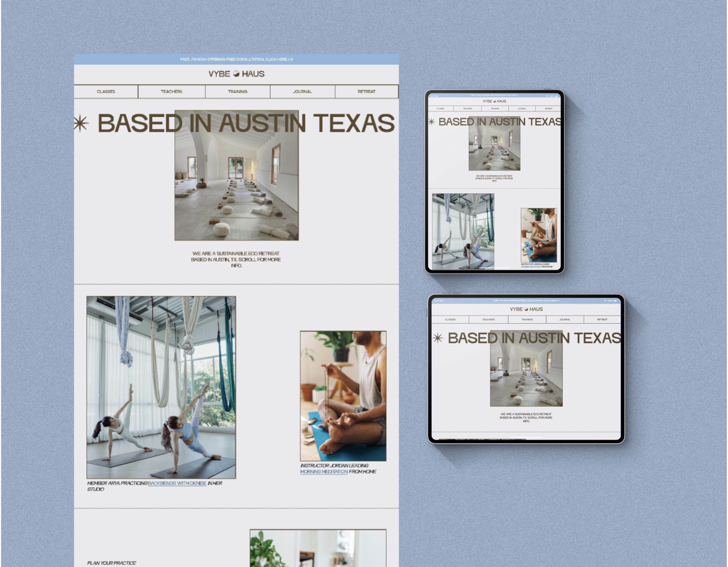Click the BASED IN AUSTIN TEXAS heading
Image resolution: width=728 pixels, height=567 pixels.
click(x=246, y=123)
